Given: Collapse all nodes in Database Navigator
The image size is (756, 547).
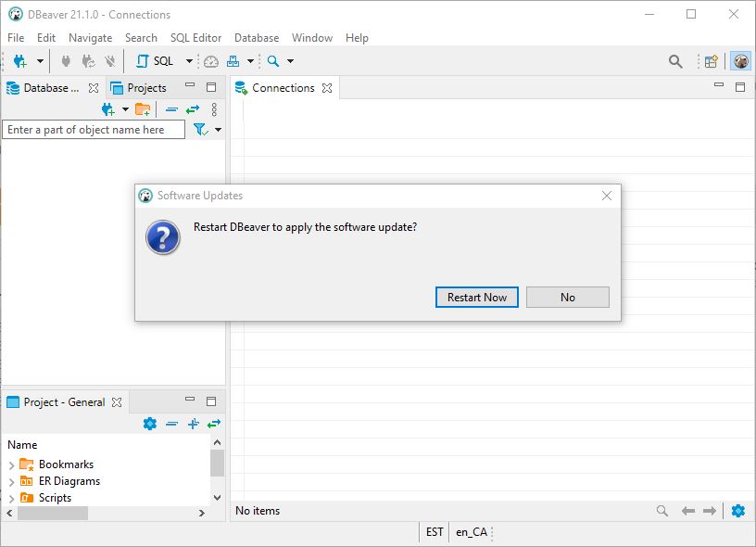Looking at the screenshot, I should coord(171,109).
